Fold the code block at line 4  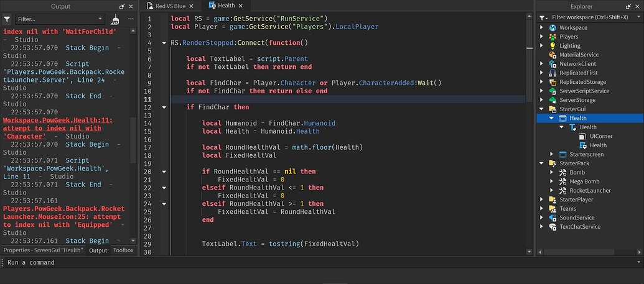[x=164, y=43]
